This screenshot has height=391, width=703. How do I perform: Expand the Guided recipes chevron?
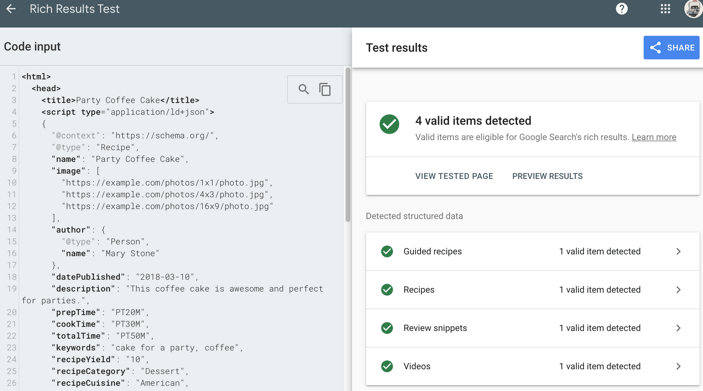pos(678,252)
